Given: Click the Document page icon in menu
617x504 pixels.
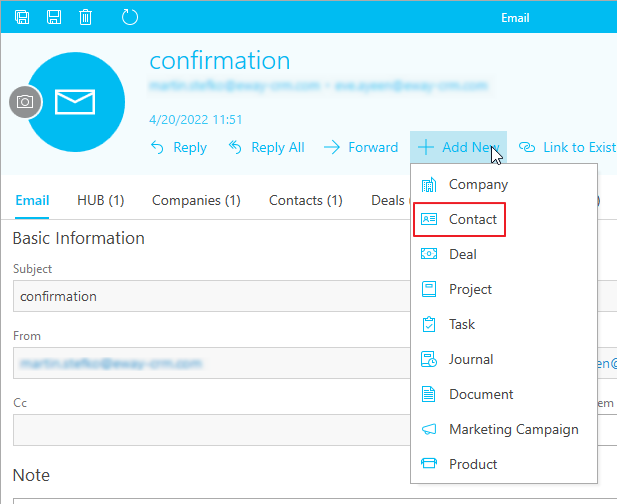Looking at the screenshot, I should tap(429, 394).
